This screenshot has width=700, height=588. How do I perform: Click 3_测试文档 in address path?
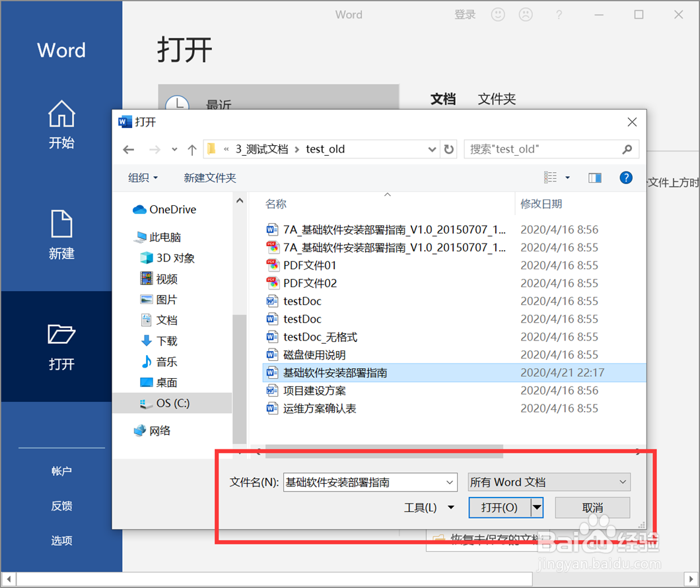(x=262, y=149)
